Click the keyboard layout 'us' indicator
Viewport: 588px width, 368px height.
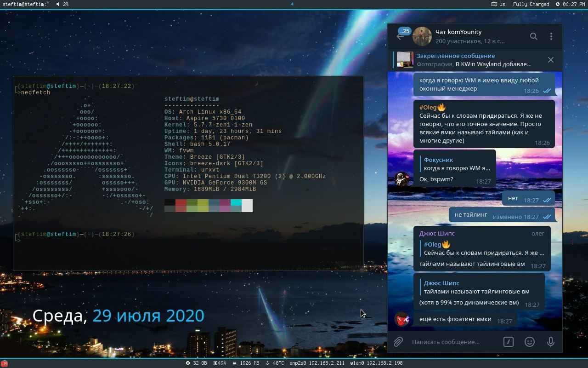point(498,4)
